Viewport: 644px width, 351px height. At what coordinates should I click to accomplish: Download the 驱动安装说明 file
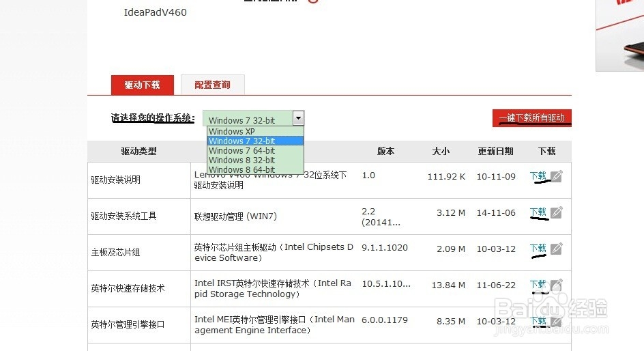pyautogui.click(x=538, y=176)
